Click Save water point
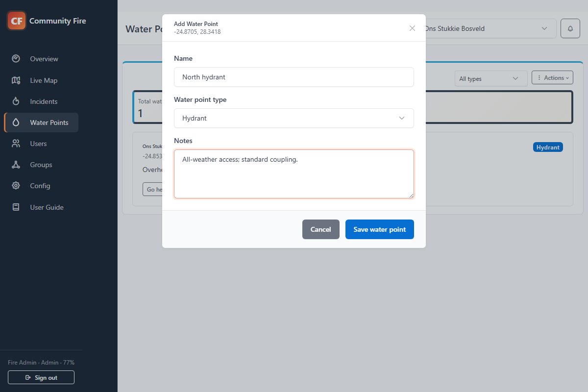This screenshot has height=392, width=588. click(x=380, y=229)
